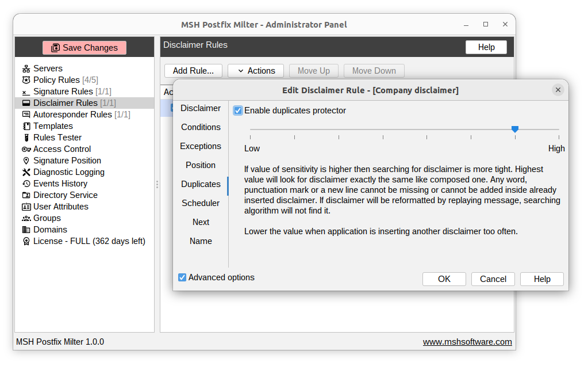Click the User Attributes card icon

pos(26,207)
